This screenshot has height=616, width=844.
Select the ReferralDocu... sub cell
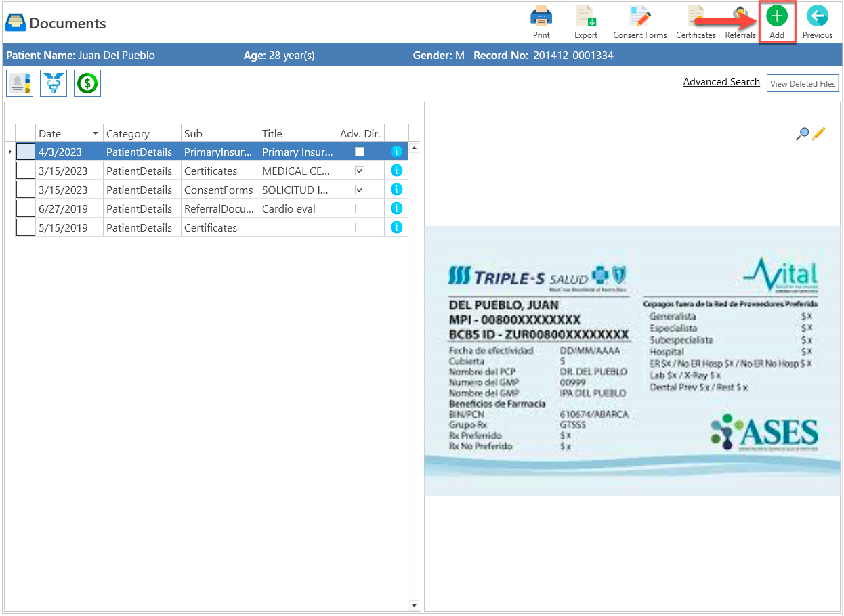click(x=220, y=208)
